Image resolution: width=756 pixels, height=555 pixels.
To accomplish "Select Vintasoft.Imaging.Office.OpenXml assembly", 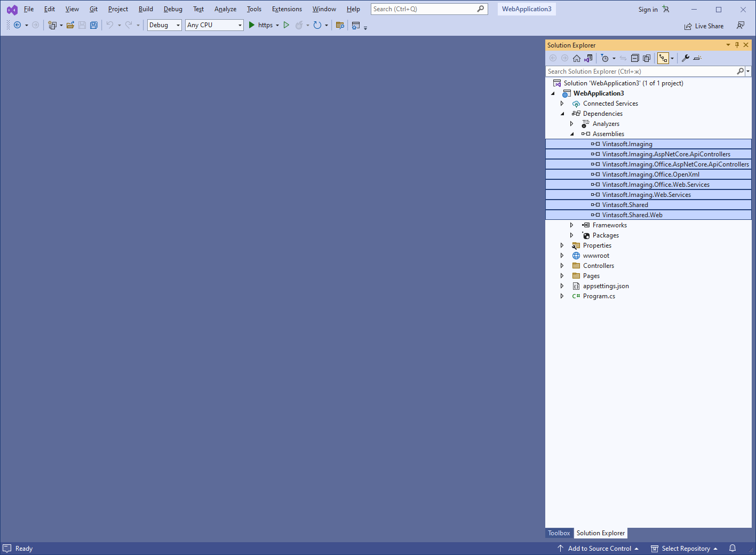I will click(648, 175).
